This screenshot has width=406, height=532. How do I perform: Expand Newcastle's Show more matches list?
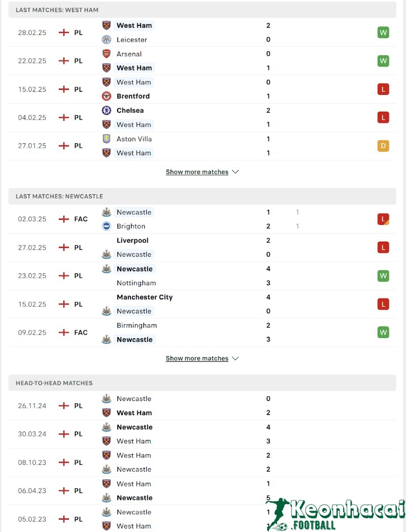pos(197,358)
